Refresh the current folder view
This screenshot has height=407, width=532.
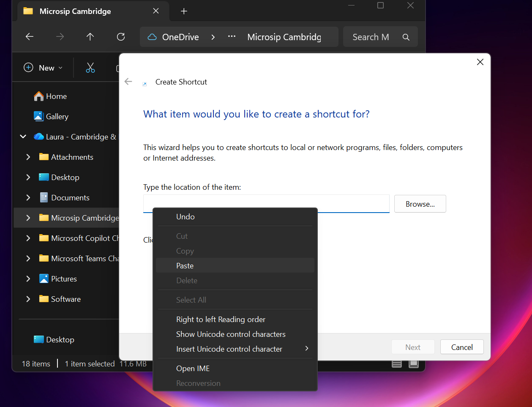click(x=121, y=37)
